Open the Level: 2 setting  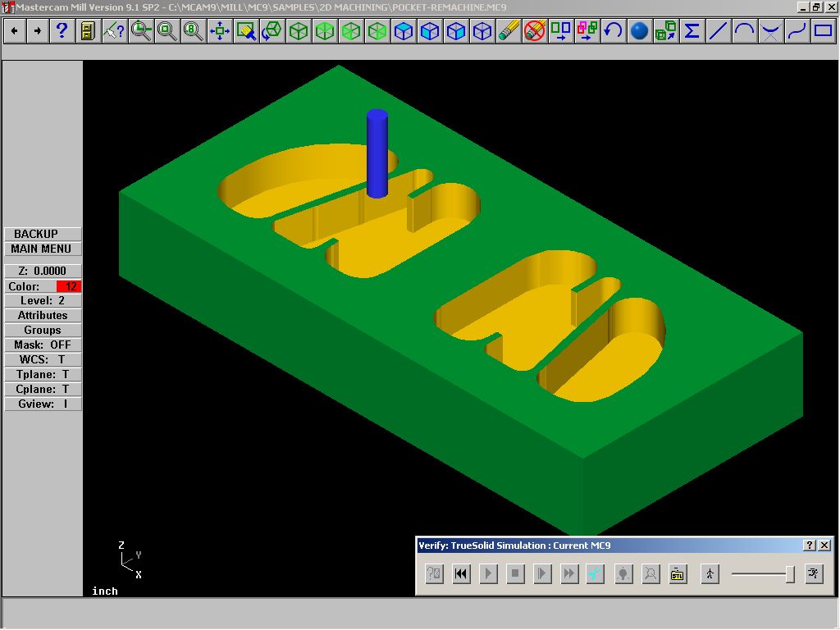point(43,301)
